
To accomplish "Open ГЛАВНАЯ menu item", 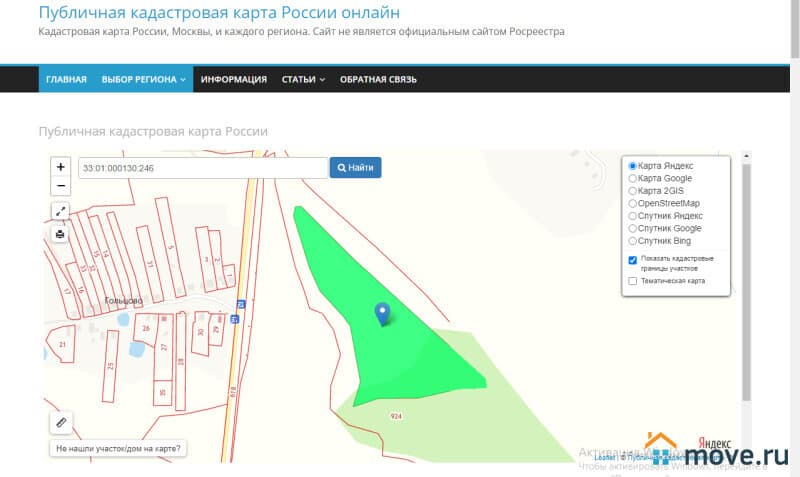I will pos(66,80).
